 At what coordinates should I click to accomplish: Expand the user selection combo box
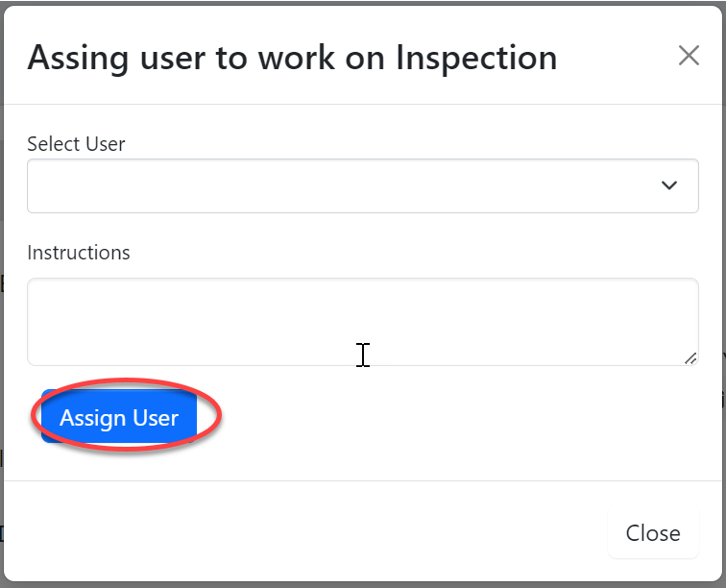coord(362,185)
